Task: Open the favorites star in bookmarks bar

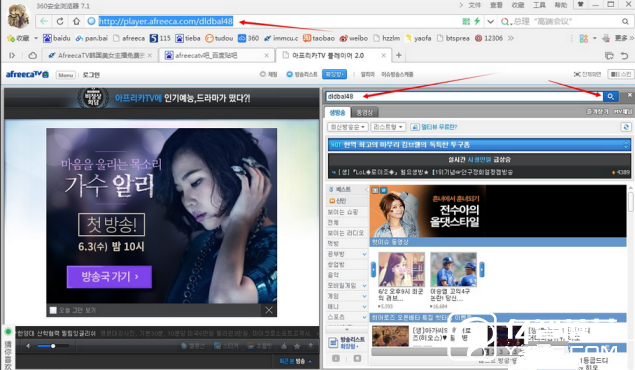Action: pyautogui.click(x=11, y=38)
